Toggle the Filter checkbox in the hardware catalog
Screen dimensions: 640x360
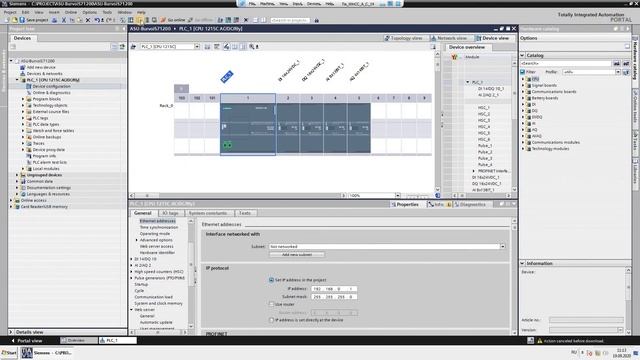(x=523, y=72)
